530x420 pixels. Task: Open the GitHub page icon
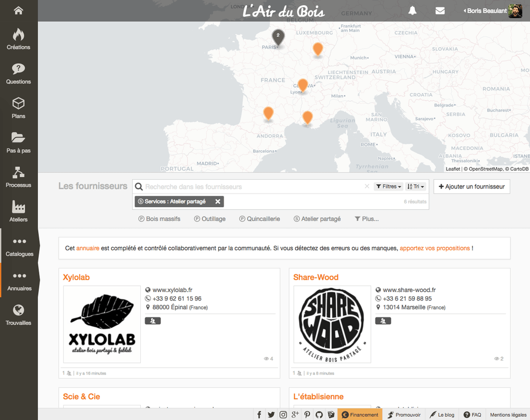pyautogui.click(x=319, y=415)
